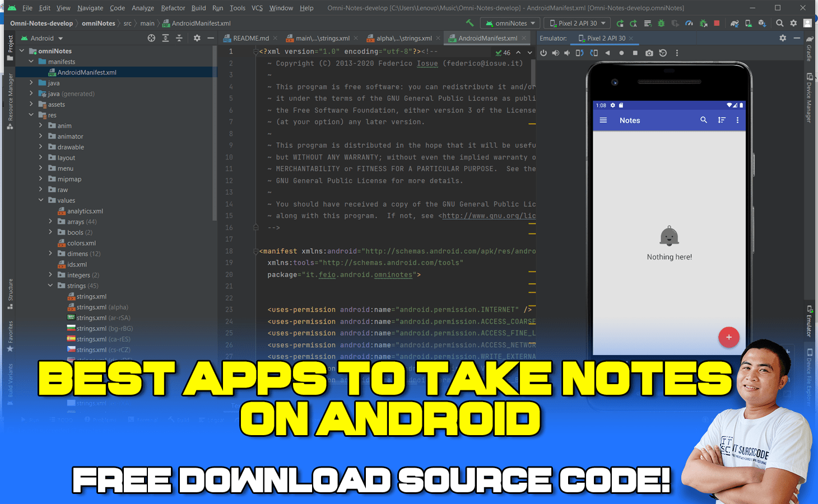Image resolution: width=818 pixels, height=504 pixels.
Task: Open the SDK Manager icon
Action: tap(761, 23)
